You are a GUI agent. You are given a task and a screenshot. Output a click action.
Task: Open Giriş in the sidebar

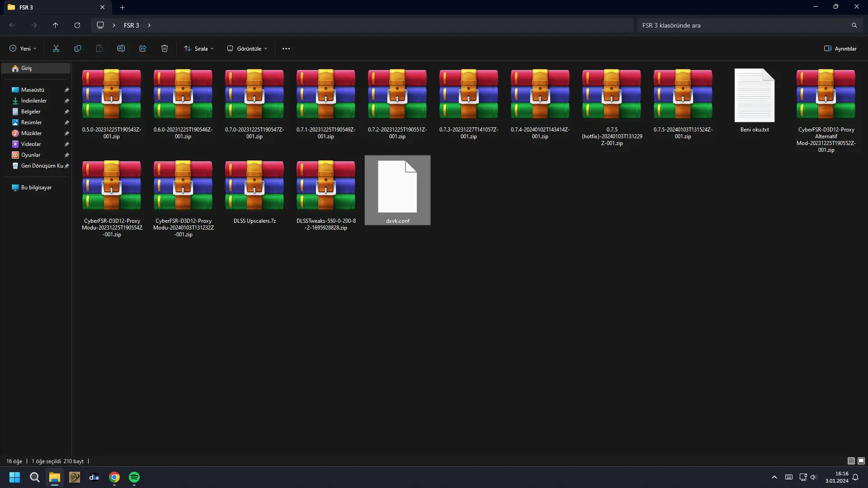click(x=36, y=68)
